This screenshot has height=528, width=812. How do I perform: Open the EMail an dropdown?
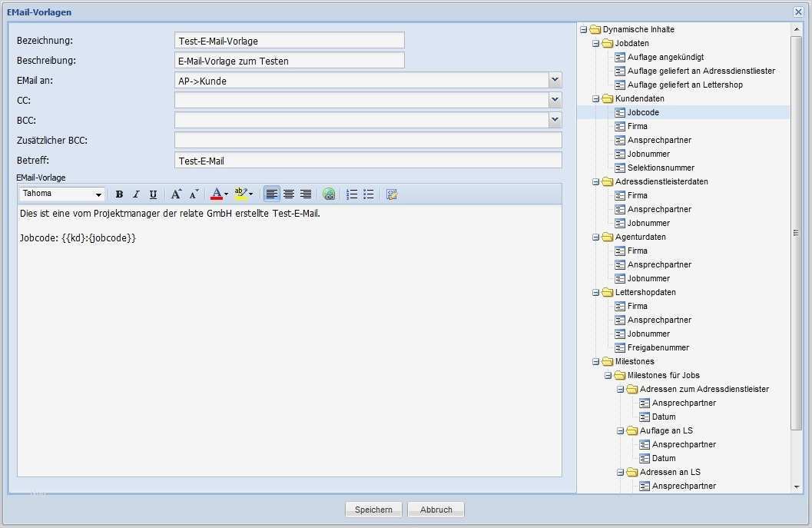pyautogui.click(x=555, y=80)
